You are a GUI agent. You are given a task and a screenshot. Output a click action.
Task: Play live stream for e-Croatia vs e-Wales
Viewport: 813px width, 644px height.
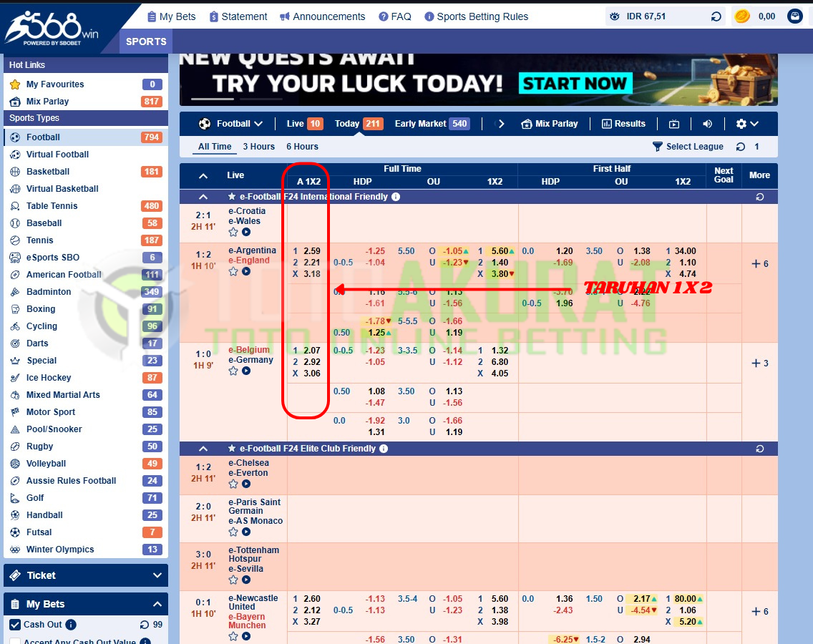point(246,232)
